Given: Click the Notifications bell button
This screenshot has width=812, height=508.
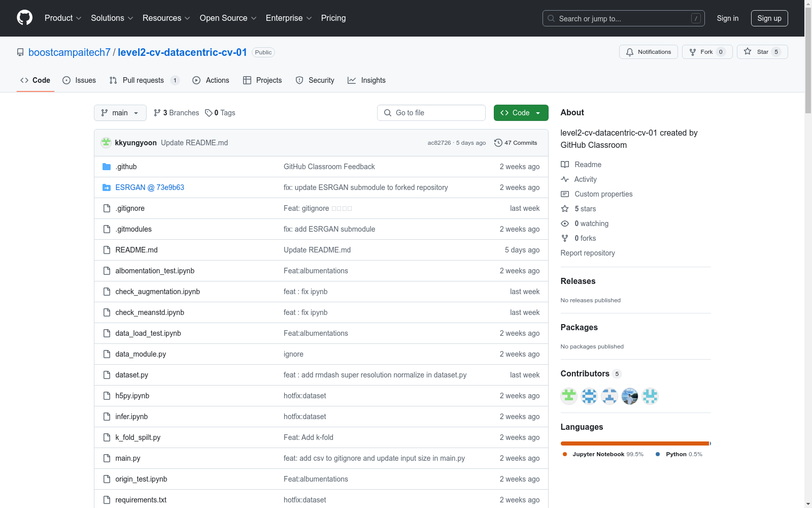Looking at the screenshot, I should 648,52.
